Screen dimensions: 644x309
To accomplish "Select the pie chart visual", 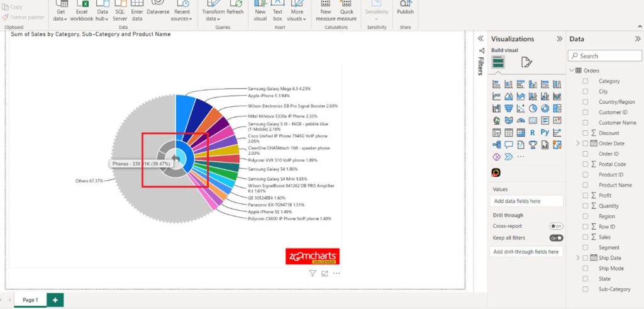I will [533, 108].
